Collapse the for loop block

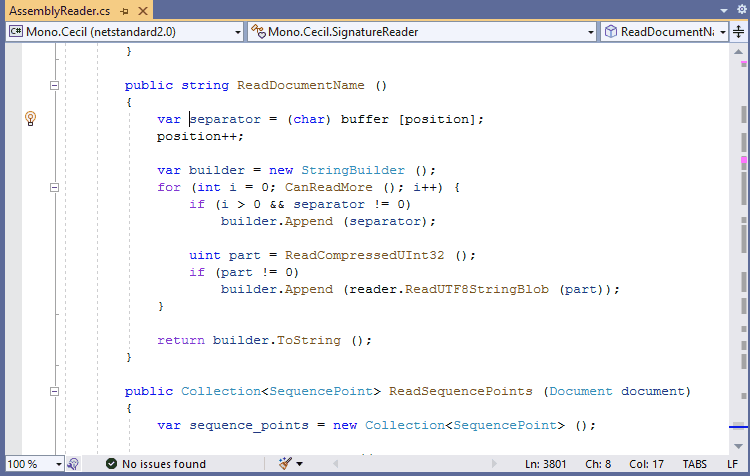(x=55, y=188)
